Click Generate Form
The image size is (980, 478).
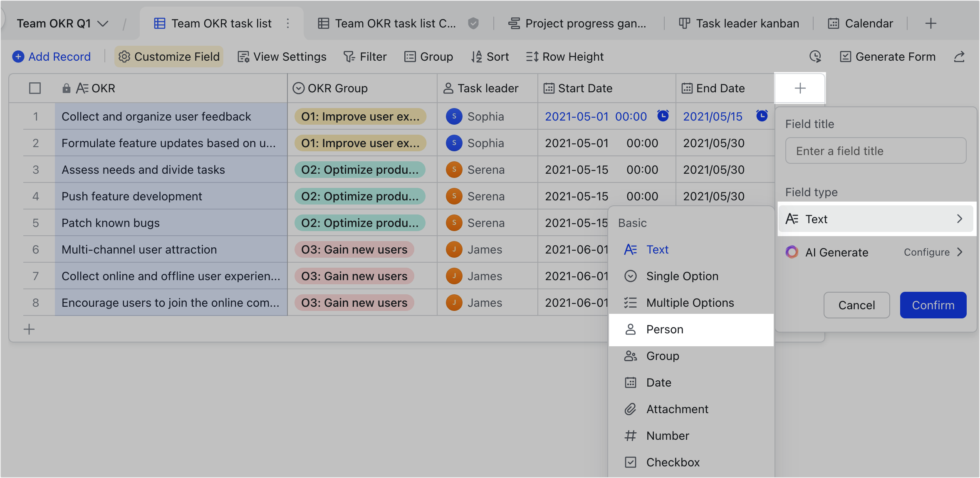(888, 57)
